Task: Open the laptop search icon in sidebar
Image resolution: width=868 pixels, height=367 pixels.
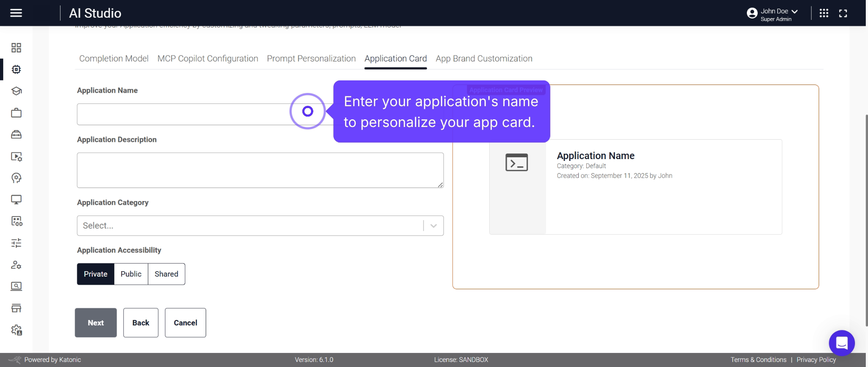Action: [x=16, y=287]
